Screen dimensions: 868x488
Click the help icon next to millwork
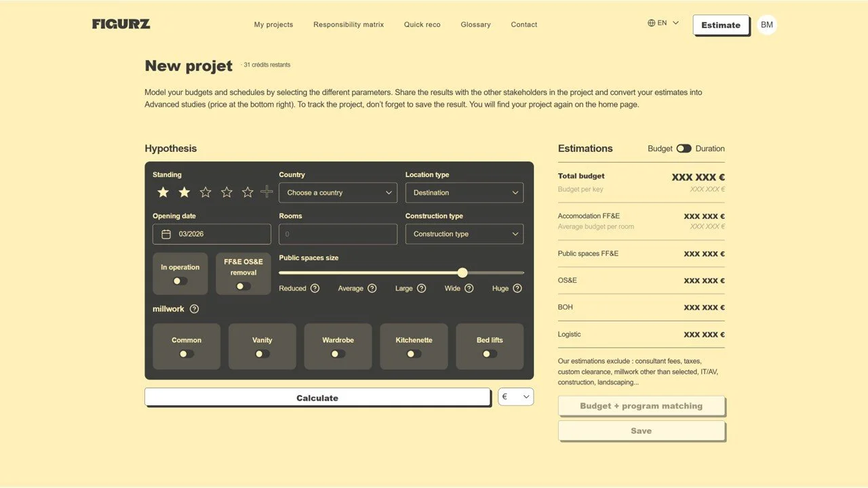coord(195,309)
